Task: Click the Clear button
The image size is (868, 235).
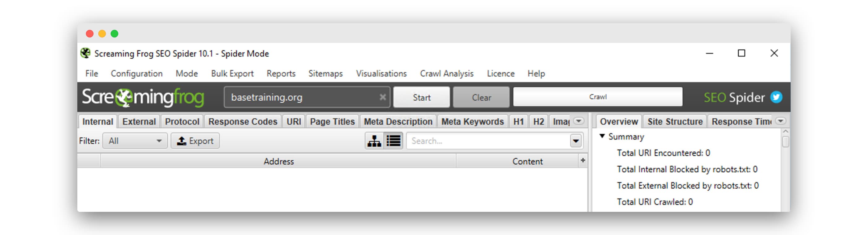Action: [x=481, y=97]
